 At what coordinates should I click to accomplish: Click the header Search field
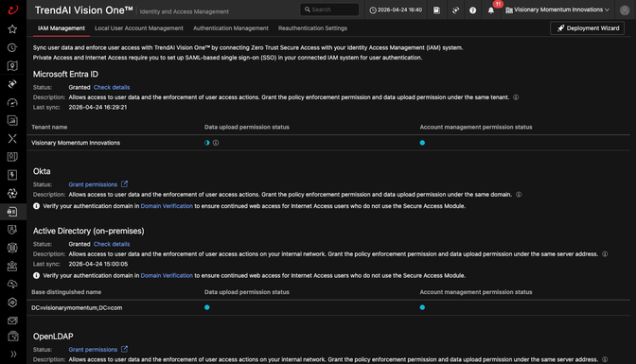(x=329, y=9)
